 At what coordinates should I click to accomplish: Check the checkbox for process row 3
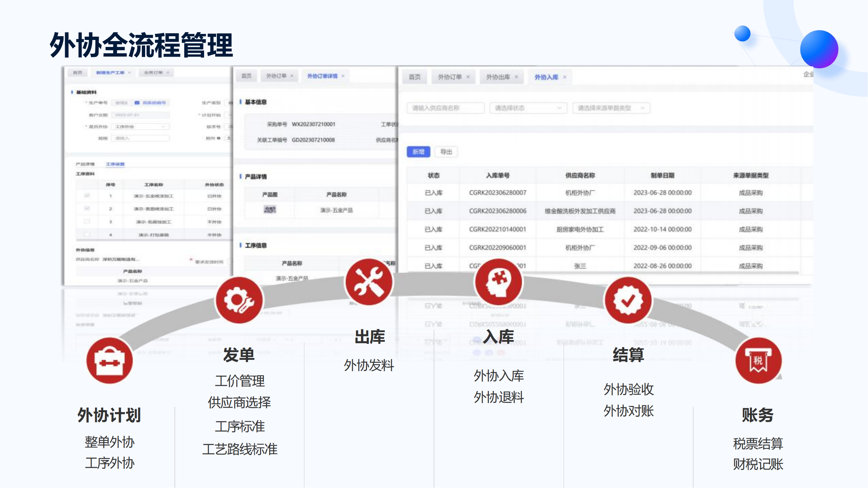pyautogui.click(x=87, y=221)
